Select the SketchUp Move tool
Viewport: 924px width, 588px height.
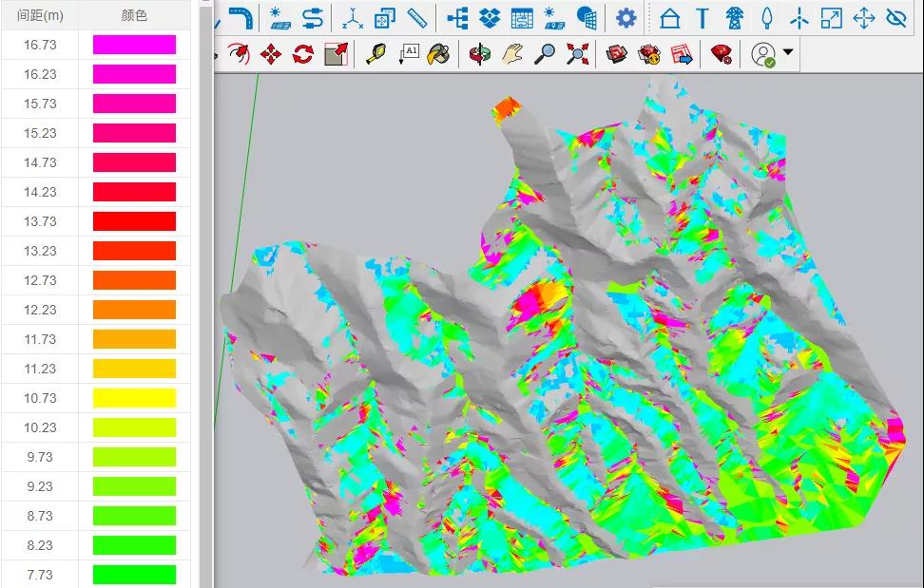pos(271,54)
